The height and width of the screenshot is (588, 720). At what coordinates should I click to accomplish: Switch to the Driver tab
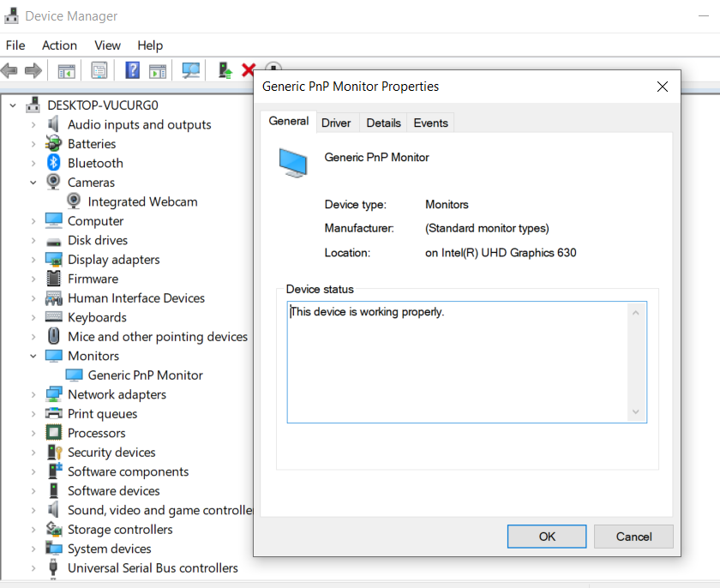pos(337,122)
